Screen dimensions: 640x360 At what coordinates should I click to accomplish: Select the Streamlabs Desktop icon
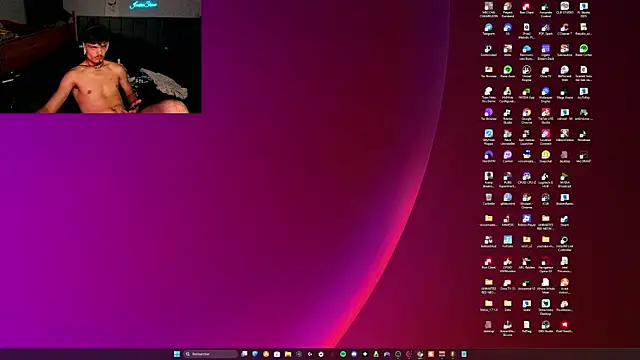click(x=546, y=307)
